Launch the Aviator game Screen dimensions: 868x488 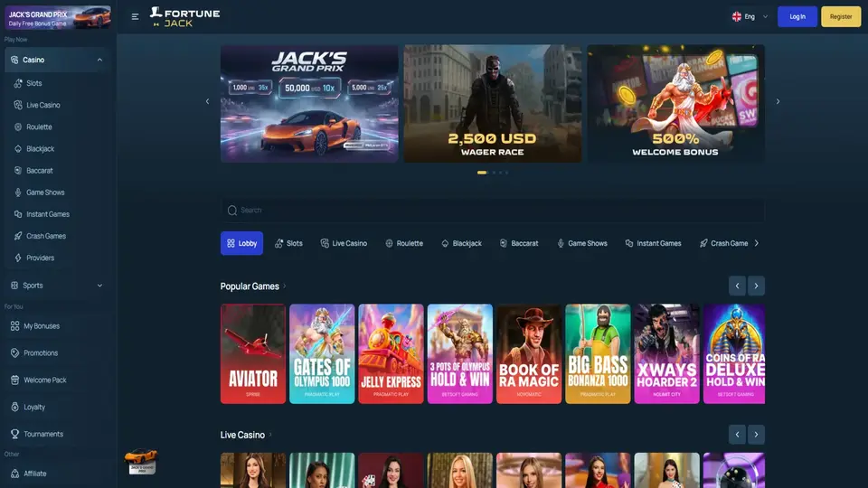click(x=253, y=353)
